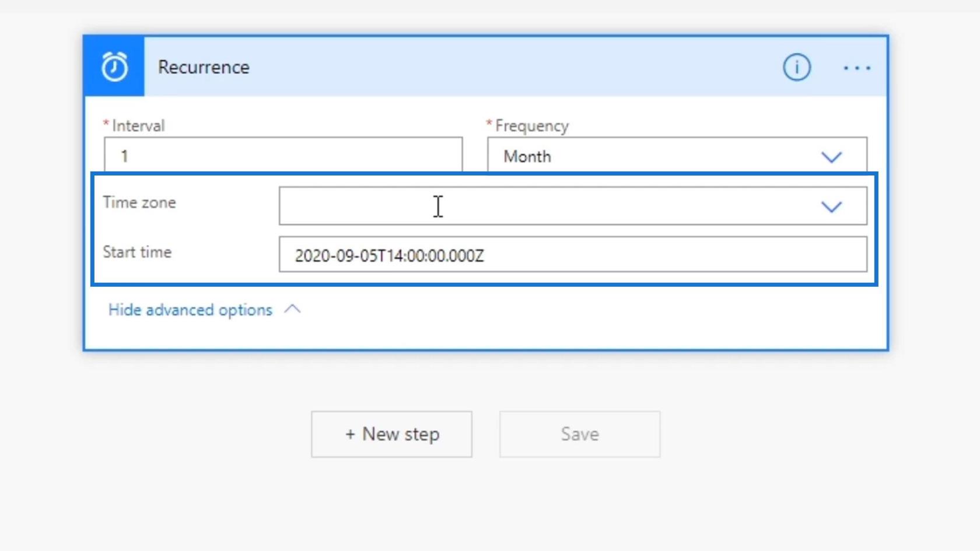Click Hide advanced options link
The image size is (980, 551).
190,310
